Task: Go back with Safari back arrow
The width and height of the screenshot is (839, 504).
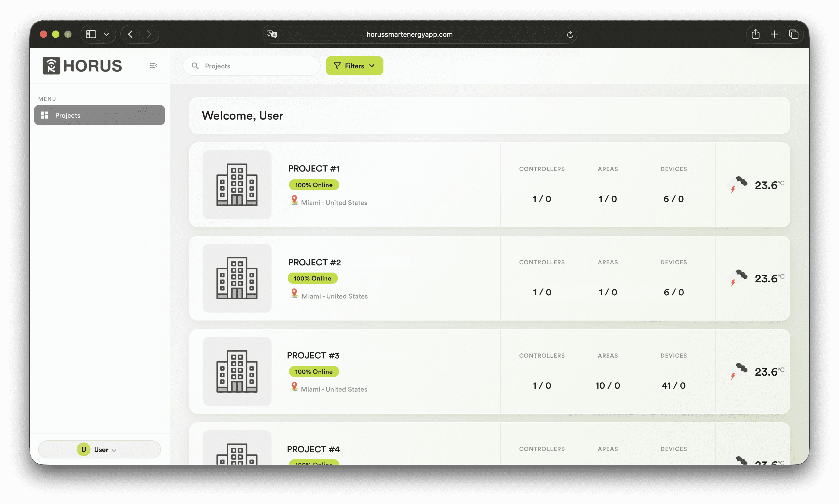Action: 130,34
